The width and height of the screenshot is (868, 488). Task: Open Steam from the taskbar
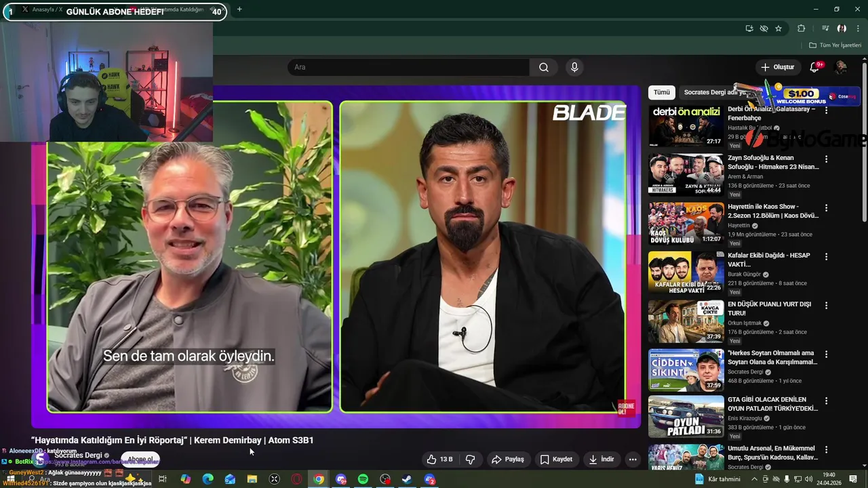408,479
